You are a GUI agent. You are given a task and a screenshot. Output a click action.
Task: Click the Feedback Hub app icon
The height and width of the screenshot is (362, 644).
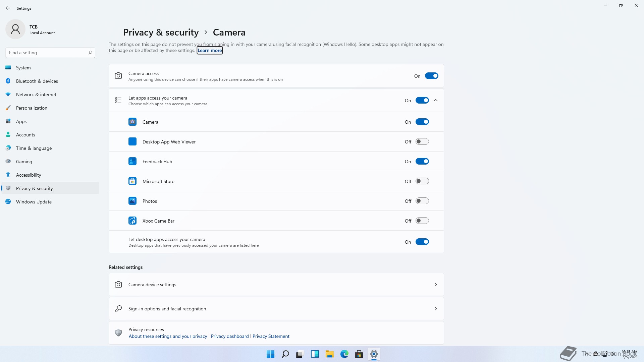[x=132, y=162]
